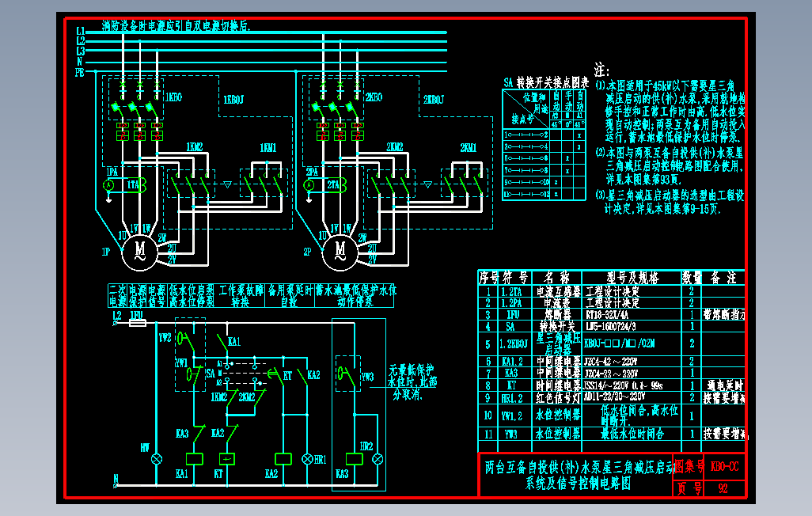Click the '1KBO' breaker label

pos(174,97)
